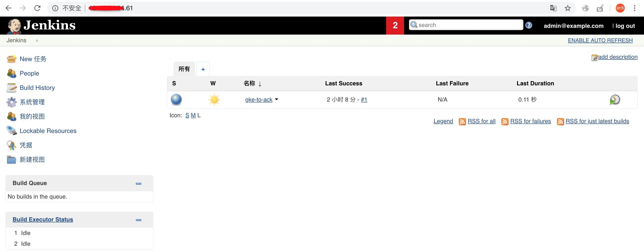This screenshot has height=252, width=644.
Task: Open gke-to-ack job dropdown arrow
Action: click(276, 99)
